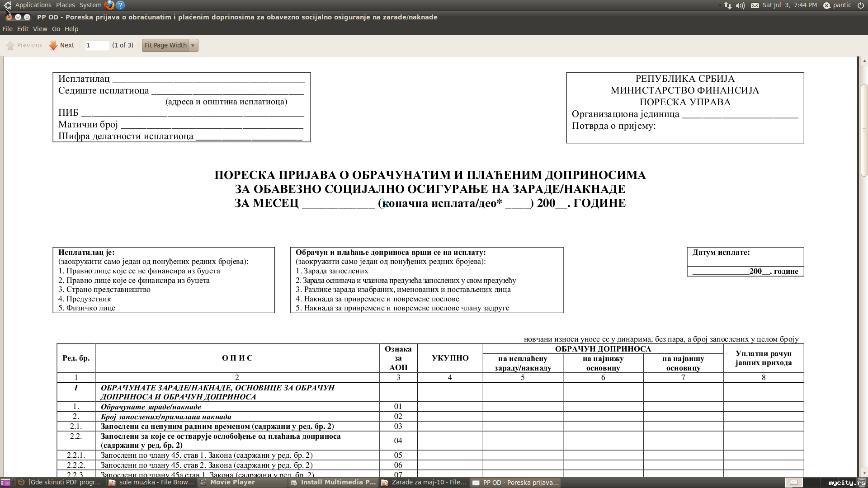Open the pantic user menu
The width and height of the screenshot is (868, 488).
pos(838,5)
